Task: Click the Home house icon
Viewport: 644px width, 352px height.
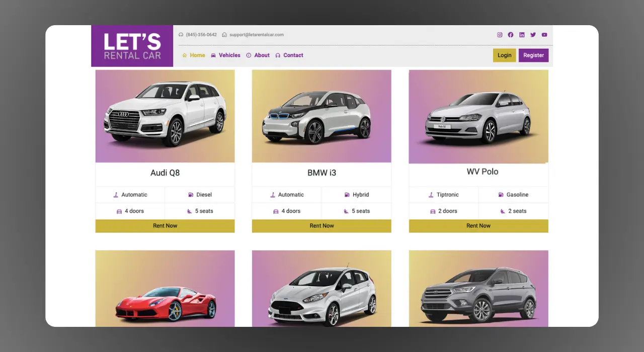Action: [185, 55]
